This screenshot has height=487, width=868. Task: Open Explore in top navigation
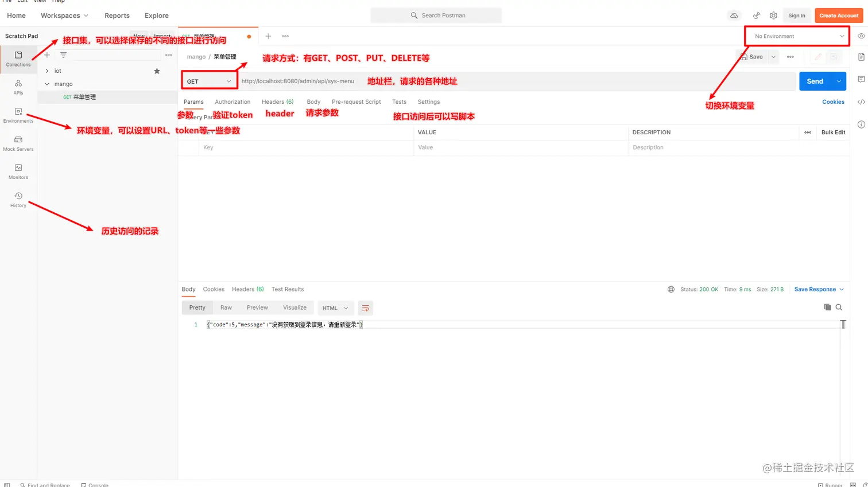click(157, 15)
